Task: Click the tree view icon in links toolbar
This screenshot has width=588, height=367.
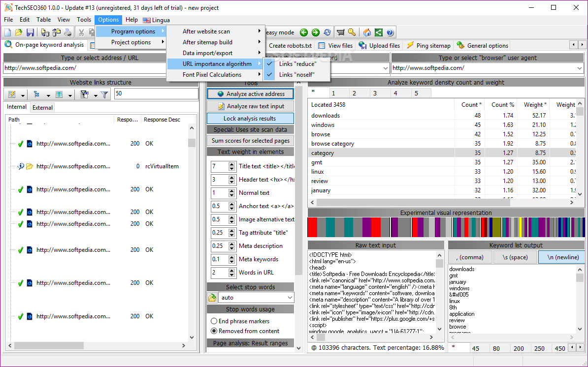Action: click(x=36, y=95)
